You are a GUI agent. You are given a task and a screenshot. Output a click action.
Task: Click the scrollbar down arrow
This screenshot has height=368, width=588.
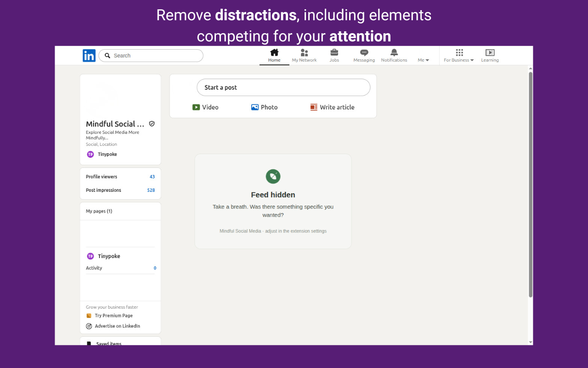coord(531,342)
